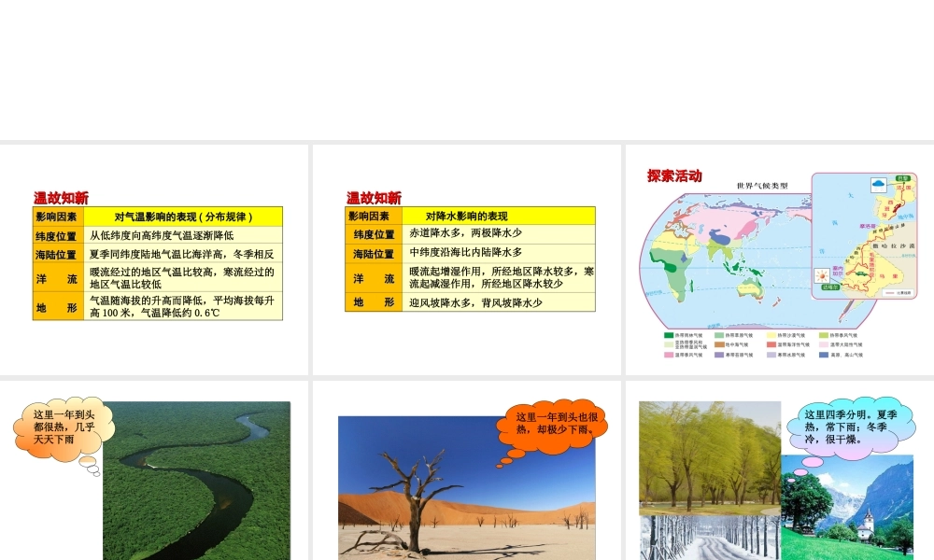Click the text 中纬度沿海比内陆降水多
Image resolution: width=934 pixels, height=560 pixels.
(x=465, y=252)
